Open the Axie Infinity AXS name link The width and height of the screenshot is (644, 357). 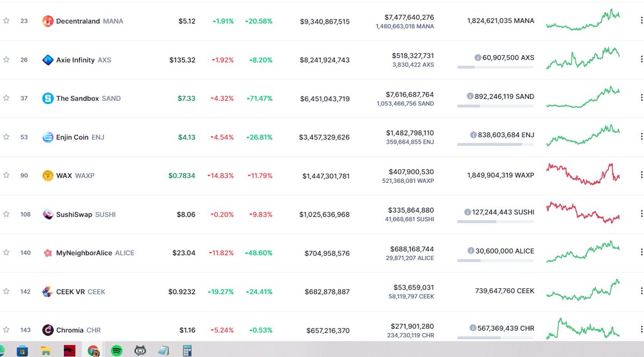(84, 60)
